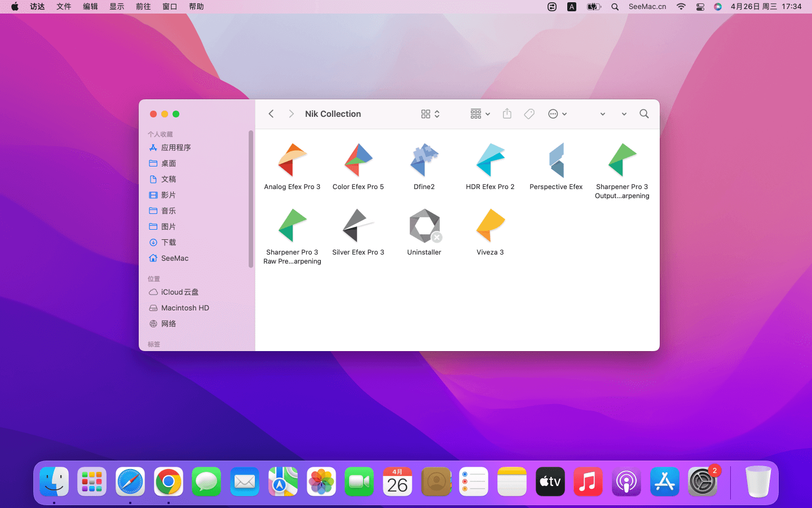Screen dimensions: 812x508
Task: Click the Finder sidebar scrollbar
Action: click(x=251, y=199)
